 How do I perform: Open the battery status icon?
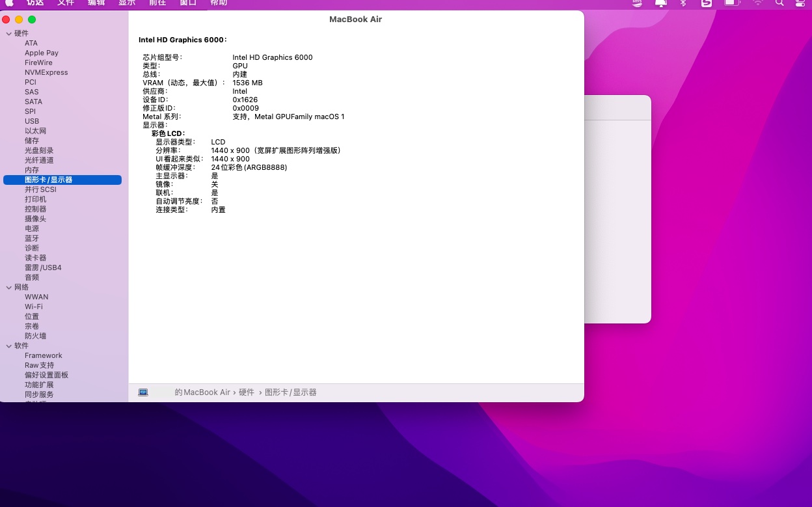click(x=732, y=3)
